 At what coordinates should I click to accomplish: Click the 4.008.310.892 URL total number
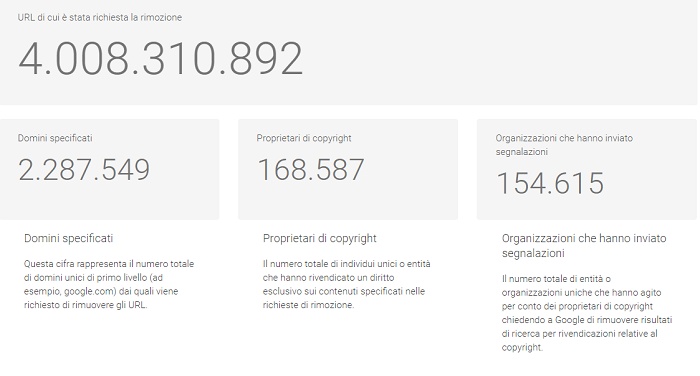[x=161, y=58]
